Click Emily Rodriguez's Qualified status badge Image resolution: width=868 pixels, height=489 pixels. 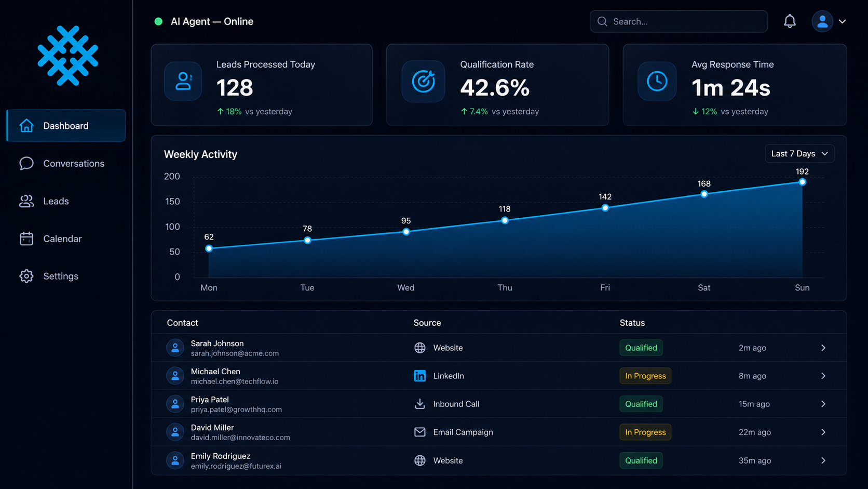(x=641, y=460)
